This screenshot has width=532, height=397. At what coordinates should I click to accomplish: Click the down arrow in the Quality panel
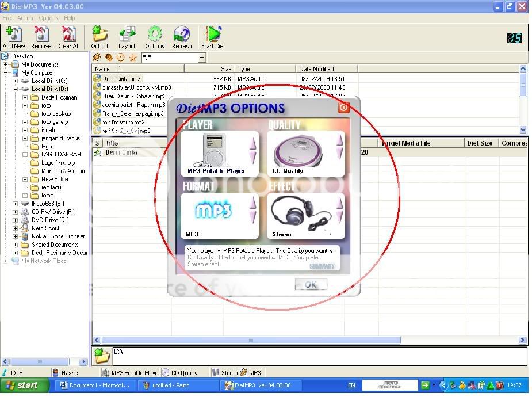click(x=339, y=154)
